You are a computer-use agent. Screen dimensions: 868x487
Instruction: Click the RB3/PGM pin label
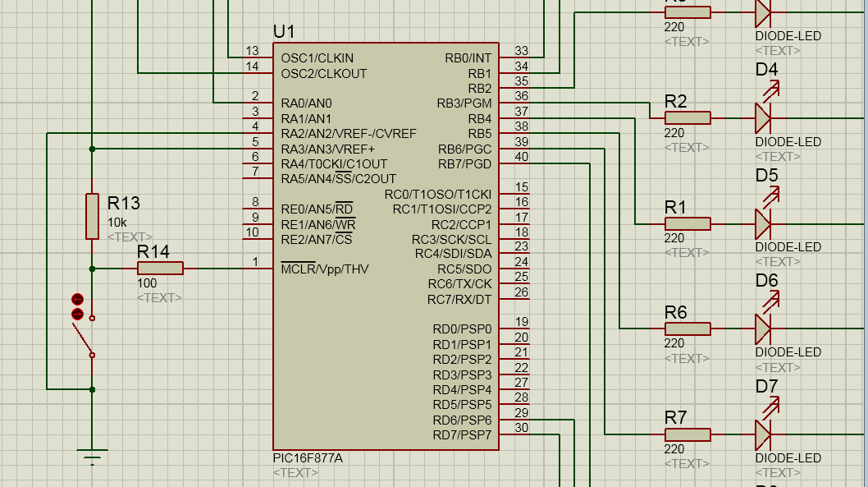[x=464, y=103]
